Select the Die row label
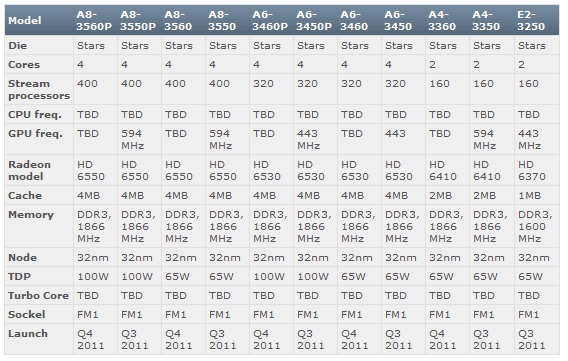Screen dimensions: 568x361 click(17, 46)
